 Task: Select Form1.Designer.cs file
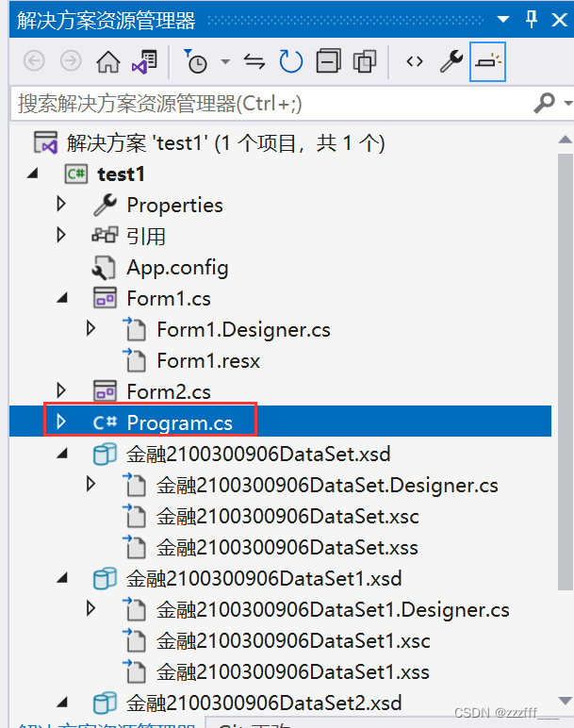point(243,330)
